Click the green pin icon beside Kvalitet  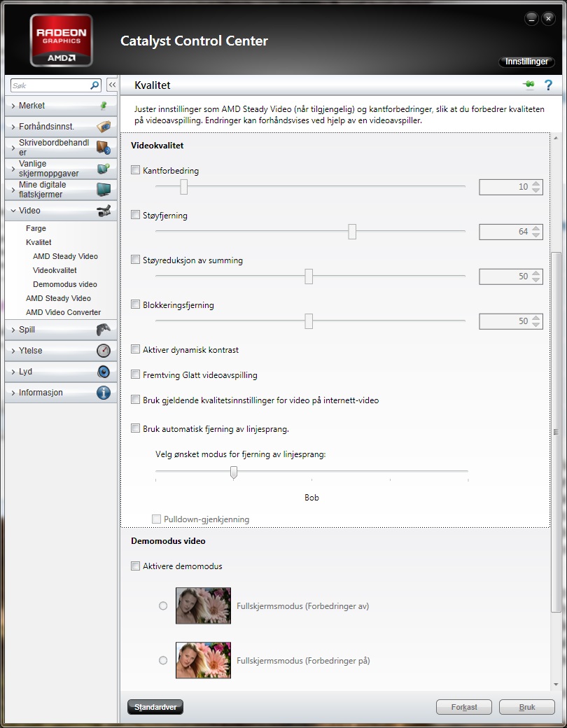(x=528, y=85)
